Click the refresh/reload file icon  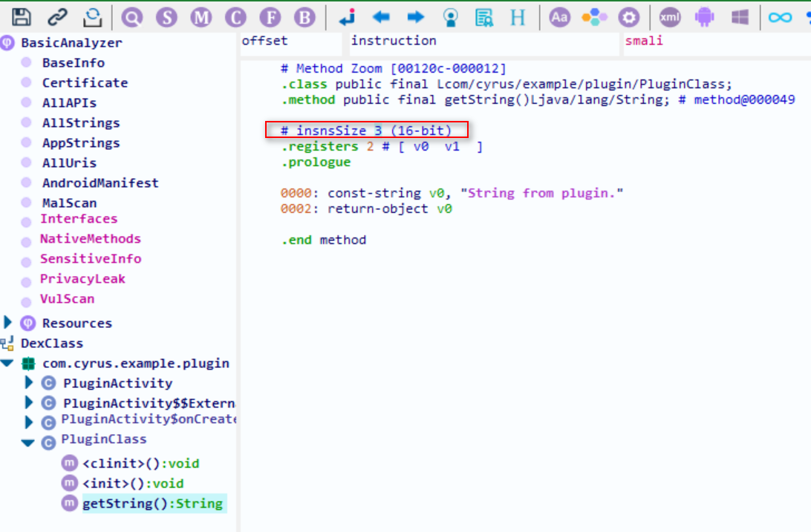[93, 17]
